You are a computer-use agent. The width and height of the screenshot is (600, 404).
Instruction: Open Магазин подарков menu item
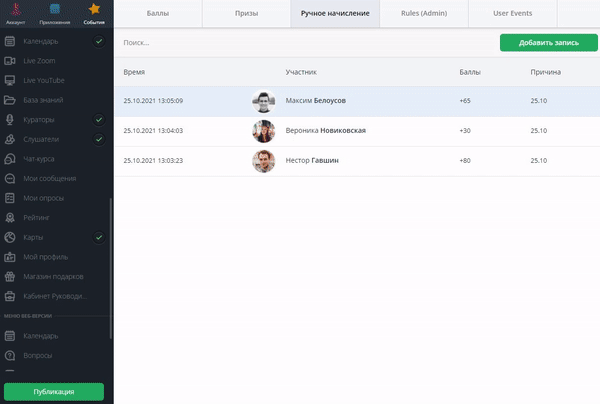click(53, 277)
